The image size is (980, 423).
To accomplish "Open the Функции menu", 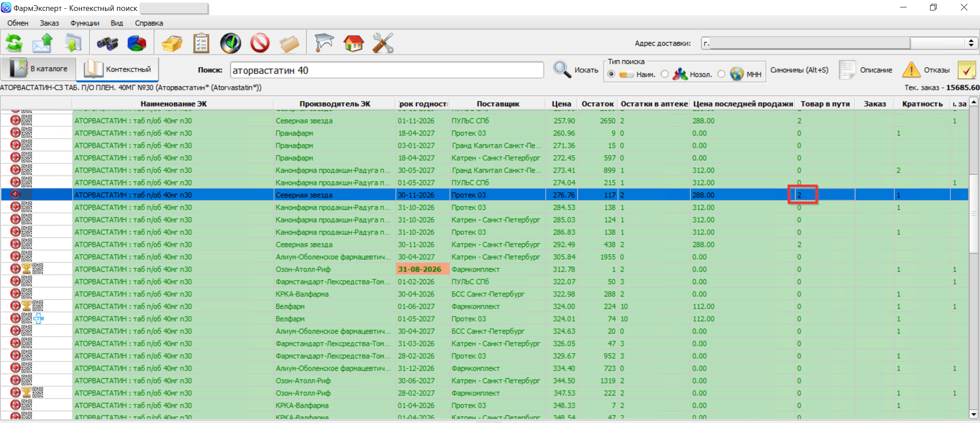I will [x=85, y=23].
